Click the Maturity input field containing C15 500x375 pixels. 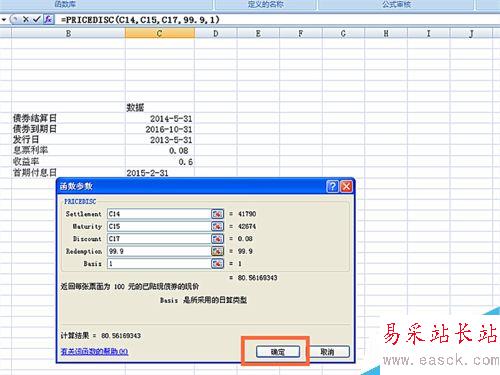[159, 226]
